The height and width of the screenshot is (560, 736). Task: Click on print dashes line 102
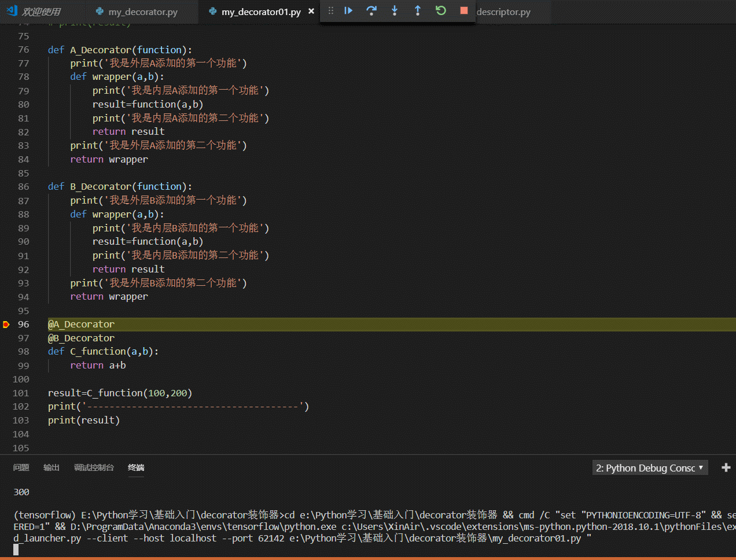178,407
